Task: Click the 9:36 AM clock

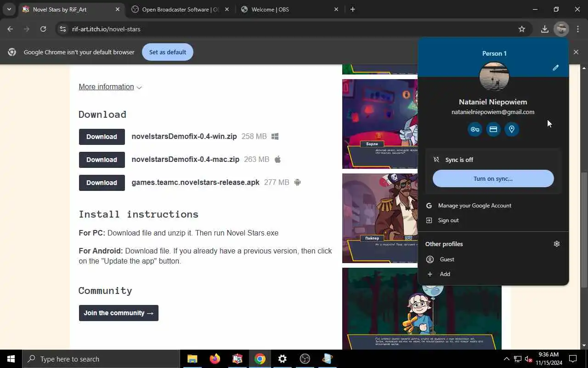Action: (x=548, y=355)
